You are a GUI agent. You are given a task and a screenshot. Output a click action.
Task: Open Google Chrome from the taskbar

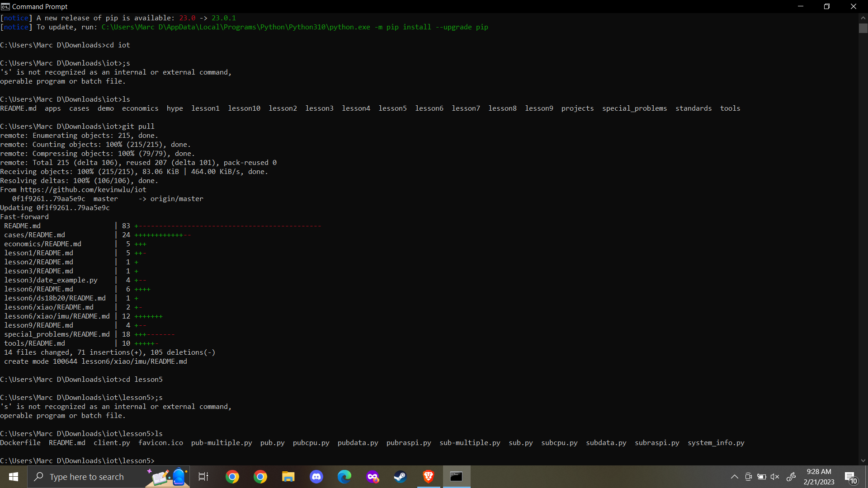click(232, 477)
